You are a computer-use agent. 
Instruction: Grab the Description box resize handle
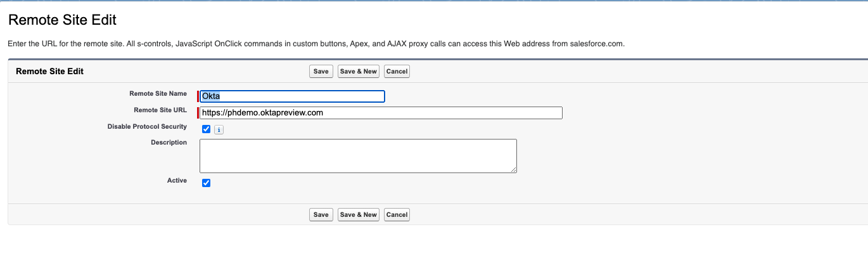513,169
